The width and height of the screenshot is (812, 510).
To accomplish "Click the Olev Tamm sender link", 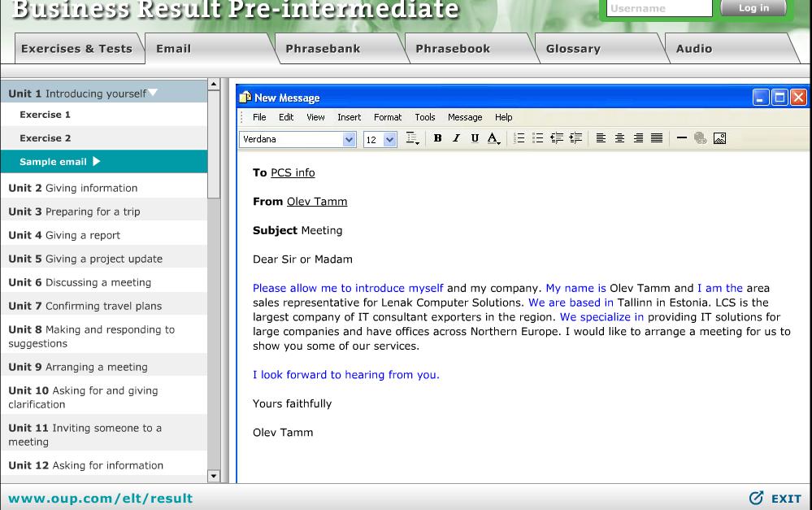I will pos(317,201).
